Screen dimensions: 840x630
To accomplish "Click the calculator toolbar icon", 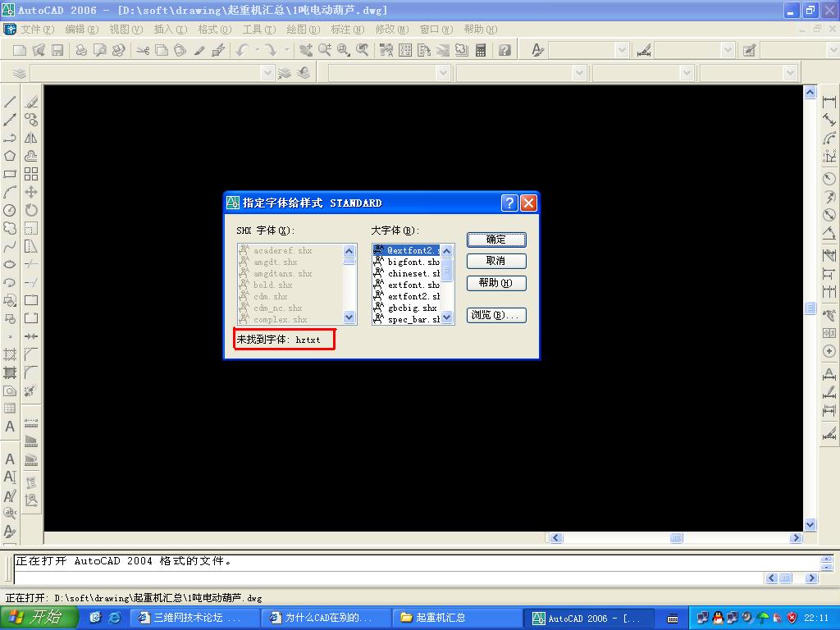I will (481, 50).
